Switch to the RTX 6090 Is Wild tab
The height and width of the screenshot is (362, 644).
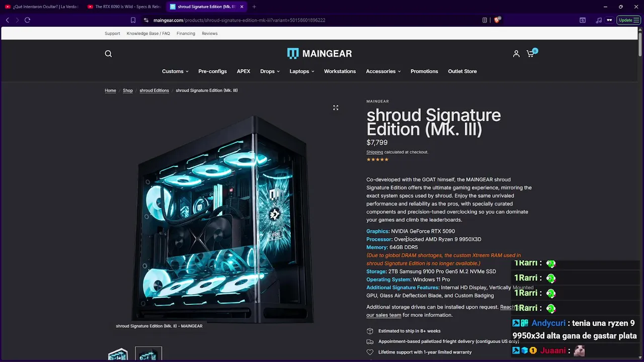point(123,7)
